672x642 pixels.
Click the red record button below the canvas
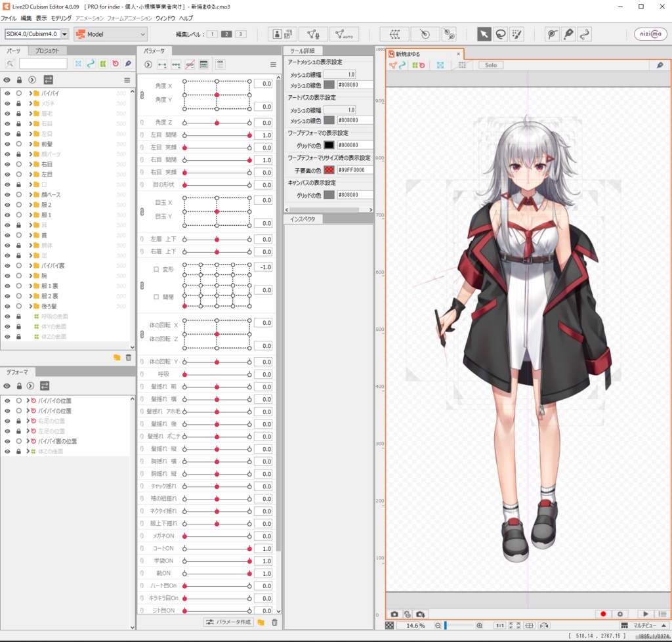coord(602,614)
